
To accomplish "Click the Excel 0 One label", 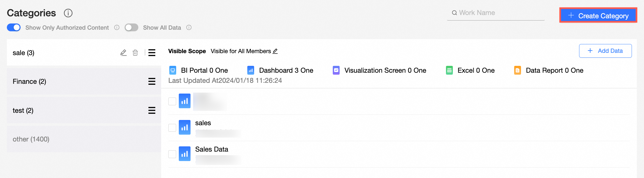I will 476,70.
